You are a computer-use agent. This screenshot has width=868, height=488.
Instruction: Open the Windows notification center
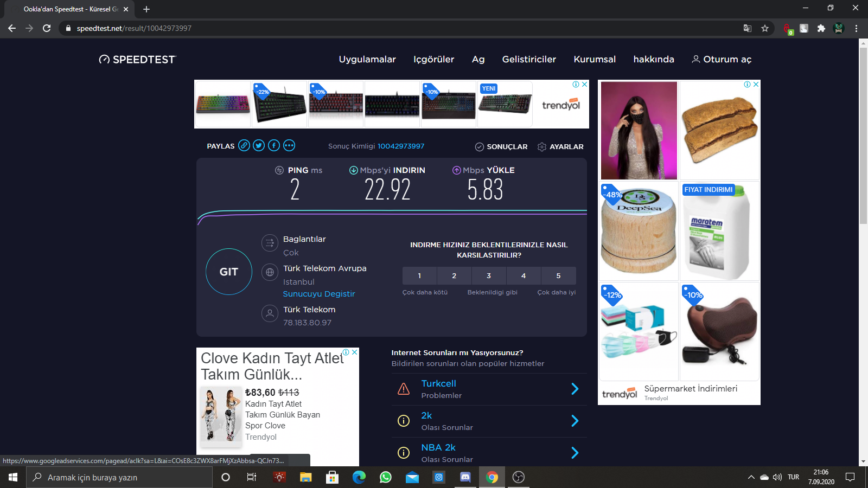850,477
